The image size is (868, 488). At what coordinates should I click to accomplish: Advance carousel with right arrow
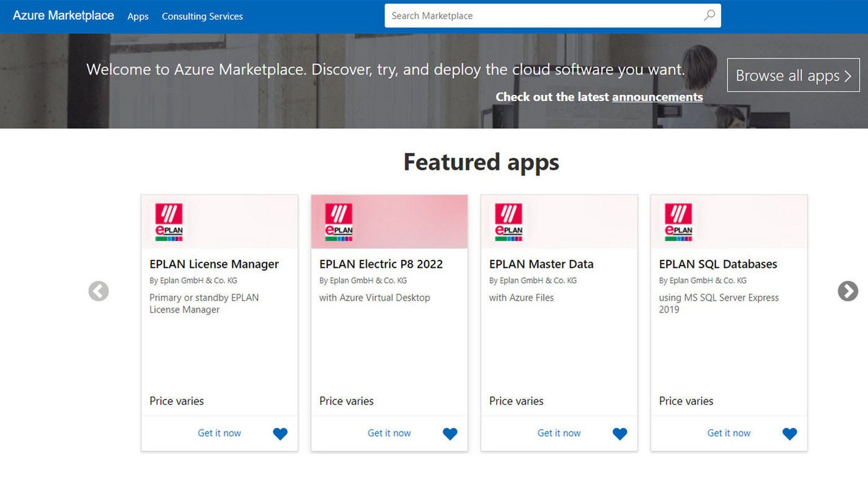(847, 291)
